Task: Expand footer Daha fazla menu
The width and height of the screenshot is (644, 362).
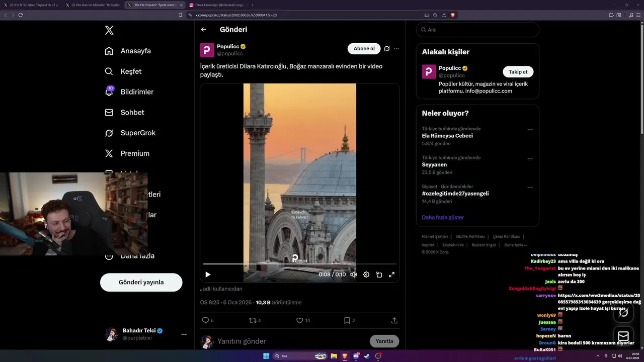Action: click(516, 245)
